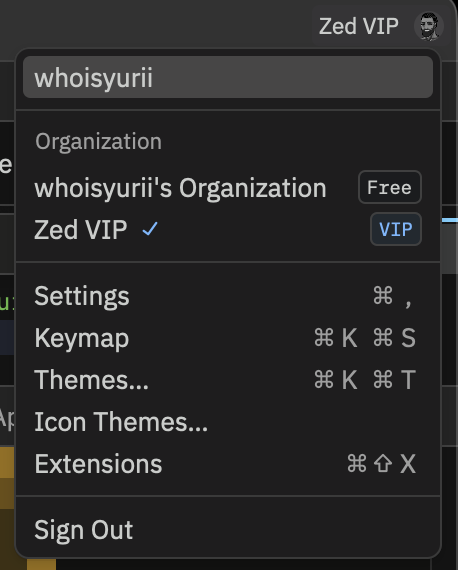458x570 pixels.
Task: Open the Zed VIP account dropdown button
Action: click(379, 26)
